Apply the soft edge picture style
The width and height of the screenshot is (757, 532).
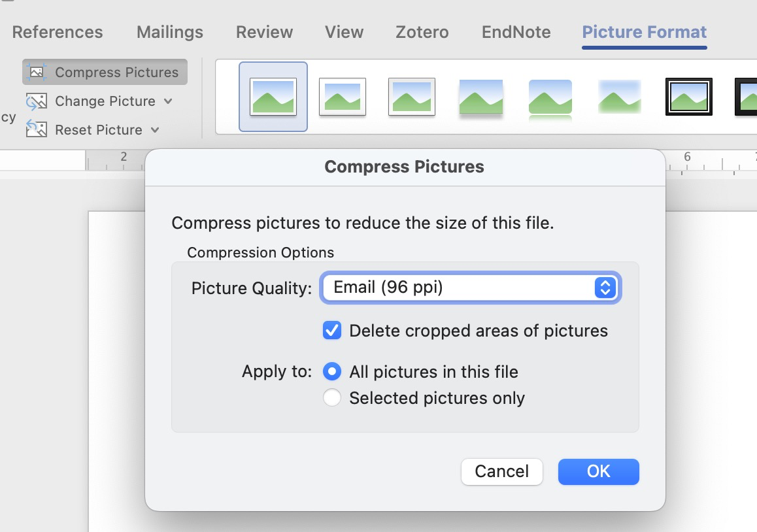coord(620,97)
